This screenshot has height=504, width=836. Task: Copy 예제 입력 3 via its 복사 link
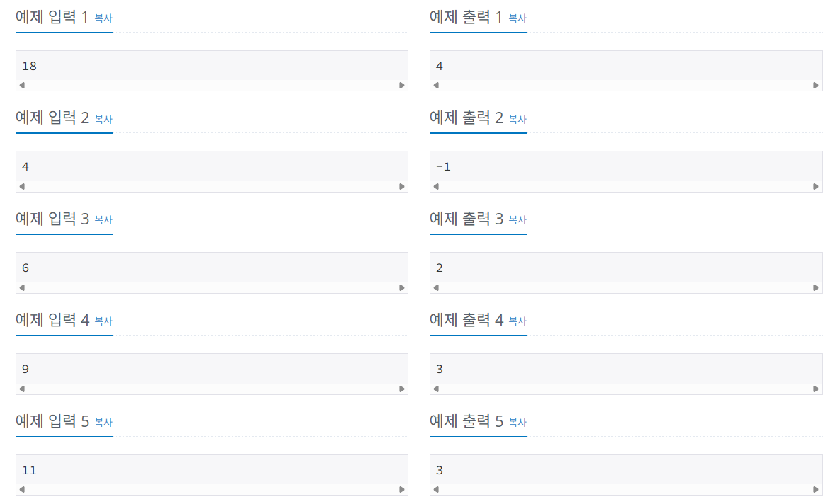pyautogui.click(x=103, y=219)
